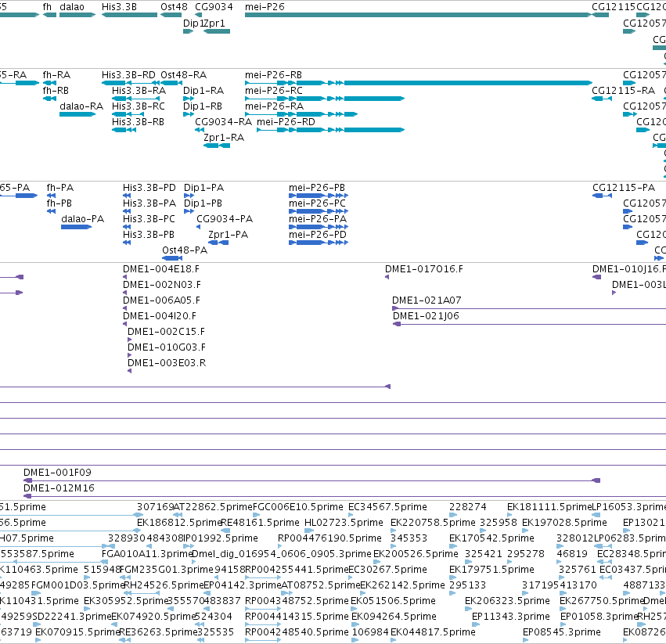This screenshot has height=644, width=666.
Task: Open the CG12115-PA protein label
Action: click(x=624, y=188)
